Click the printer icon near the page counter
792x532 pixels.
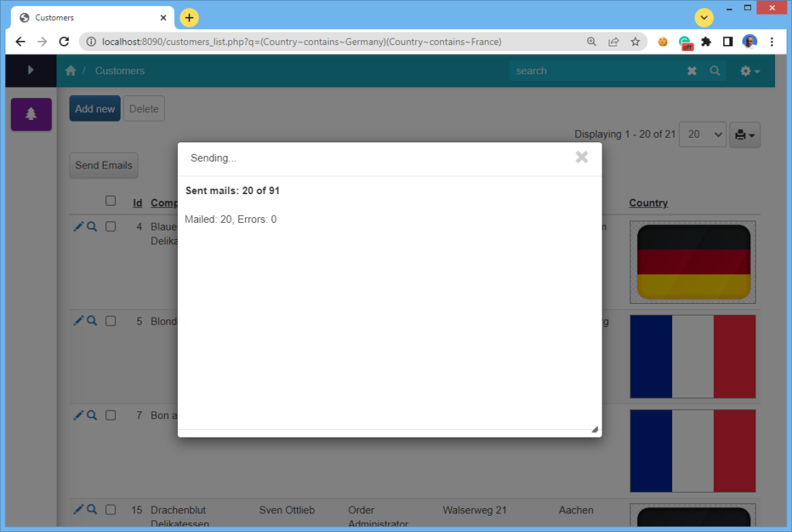(x=740, y=135)
